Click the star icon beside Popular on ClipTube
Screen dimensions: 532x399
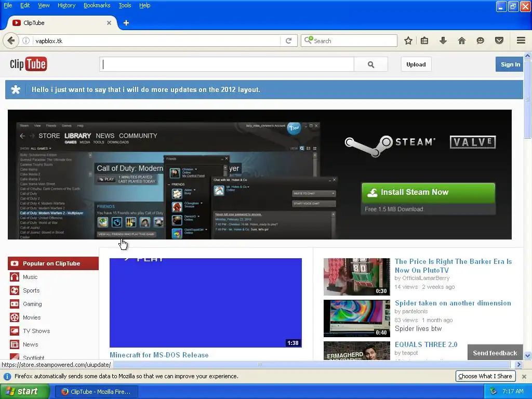point(14,263)
